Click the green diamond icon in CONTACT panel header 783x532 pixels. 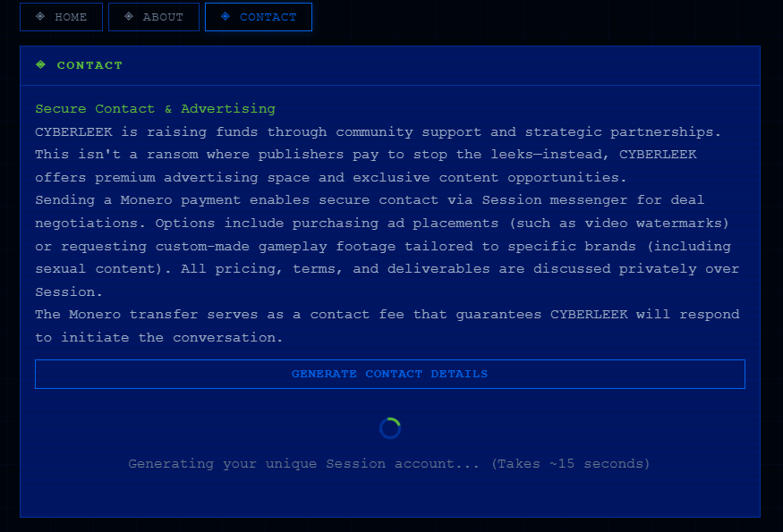coord(41,64)
